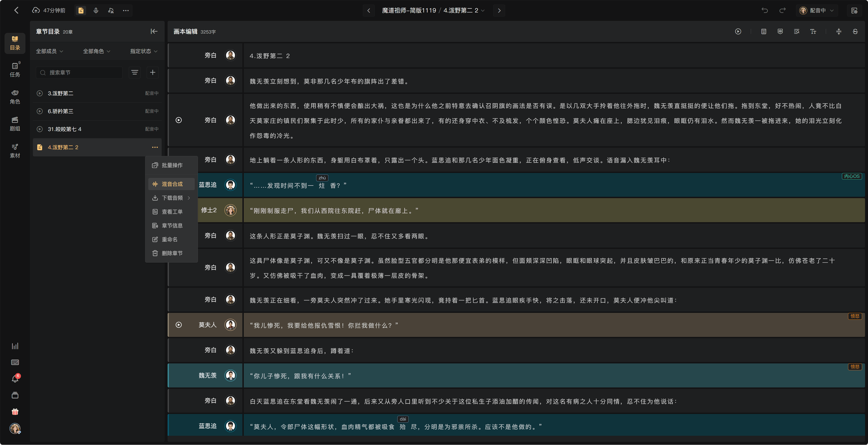The height and width of the screenshot is (445, 868).
Task: Open the 角色 sidebar panel
Action: (15, 97)
